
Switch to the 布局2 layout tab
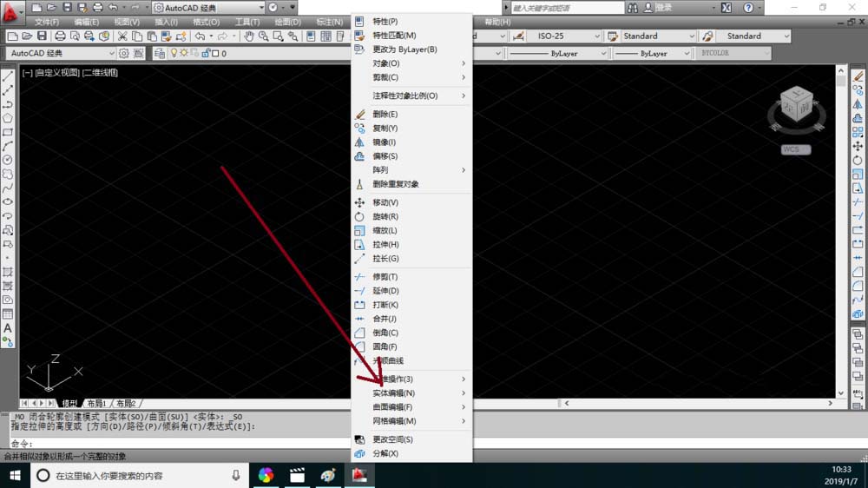(x=126, y=403)
